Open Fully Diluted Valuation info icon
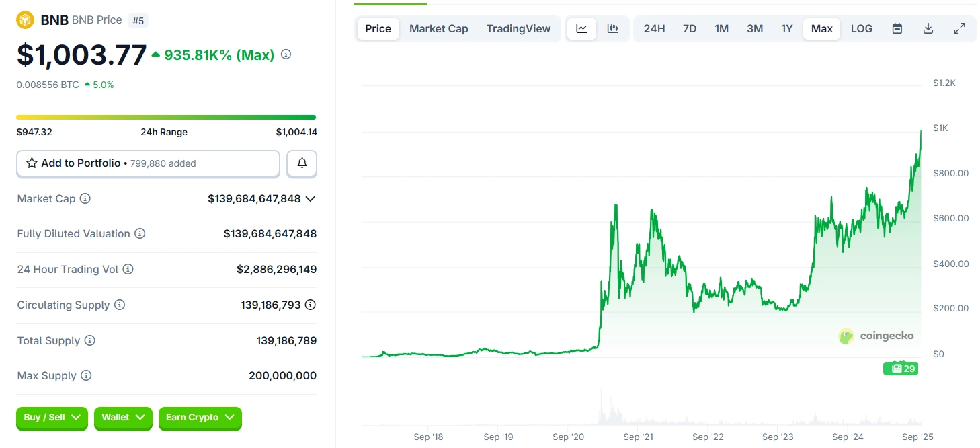 click(x=140, y=233)
